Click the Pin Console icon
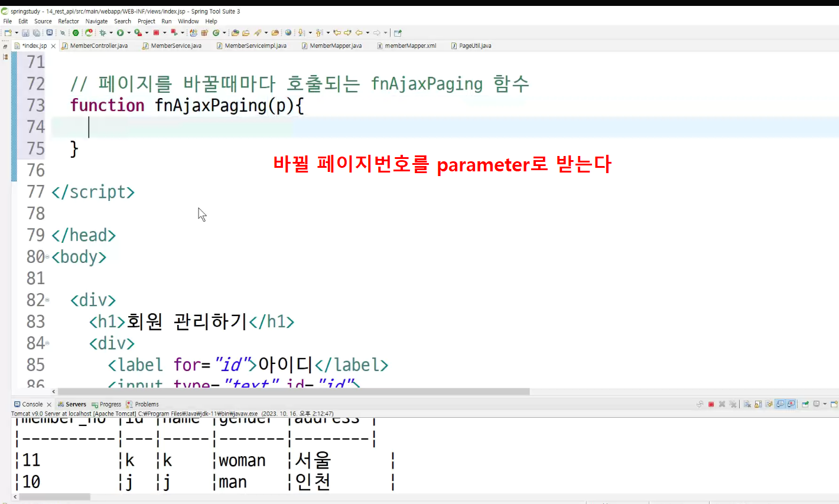 point(805,404)
